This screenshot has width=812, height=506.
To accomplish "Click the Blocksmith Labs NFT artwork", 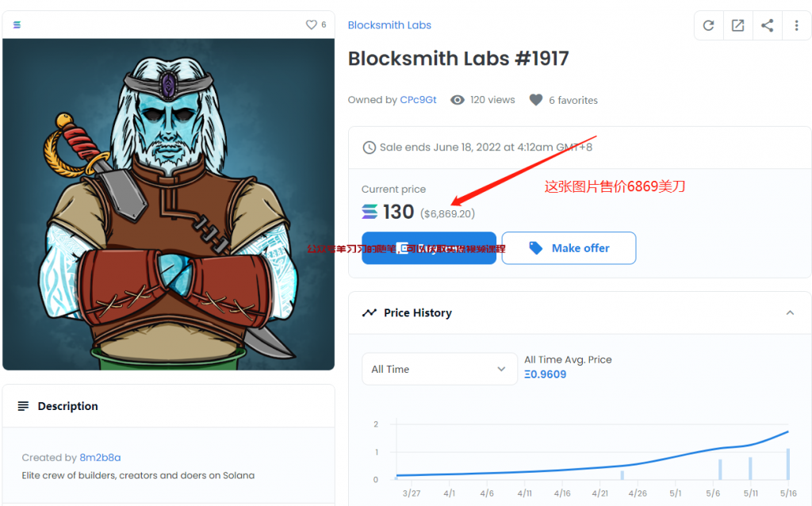I will [168, 204].
